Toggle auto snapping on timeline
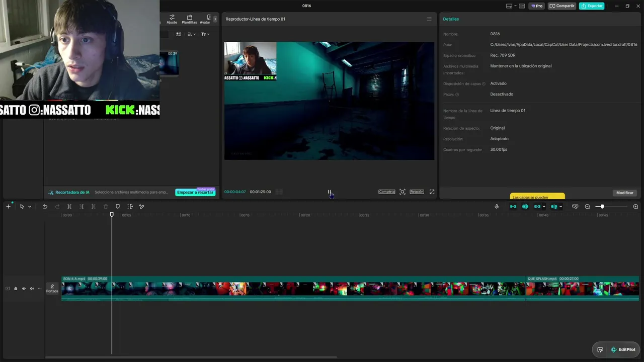 coord(525,207)
